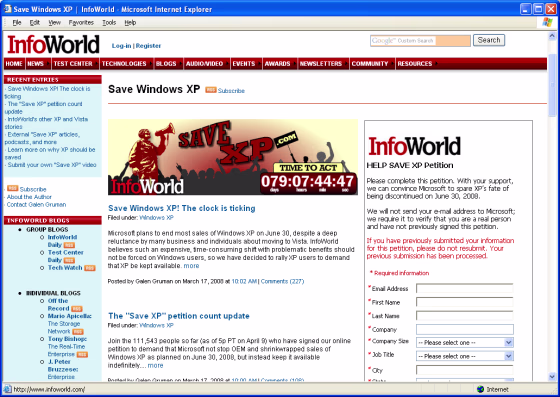Open Tony Bishop blog link
560x397 pixels.
click(68, 339)
